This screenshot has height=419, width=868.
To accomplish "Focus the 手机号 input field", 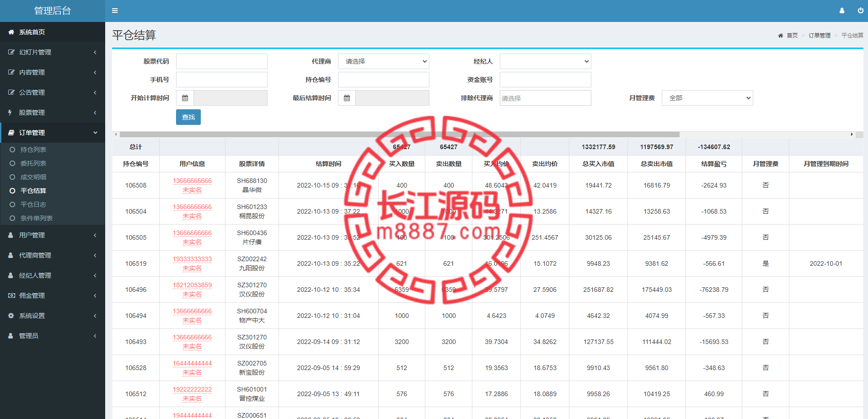I will click(x=222, y=80).
